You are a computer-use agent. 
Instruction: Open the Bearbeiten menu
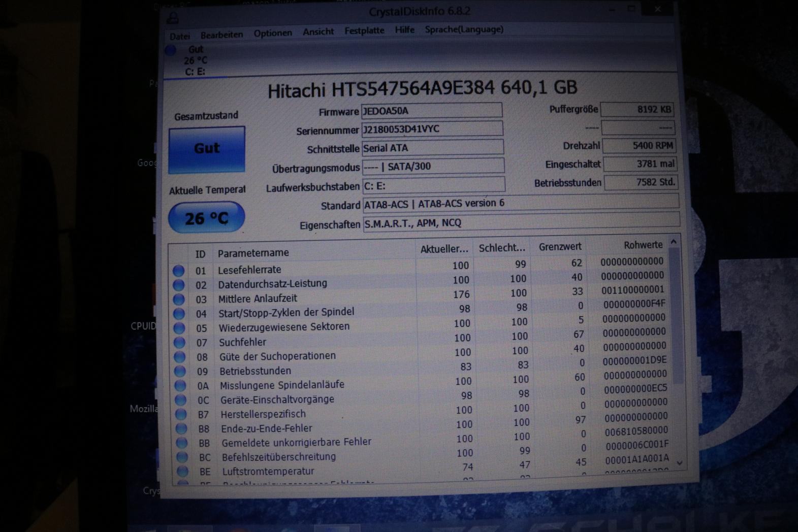[x=221, y=35]
